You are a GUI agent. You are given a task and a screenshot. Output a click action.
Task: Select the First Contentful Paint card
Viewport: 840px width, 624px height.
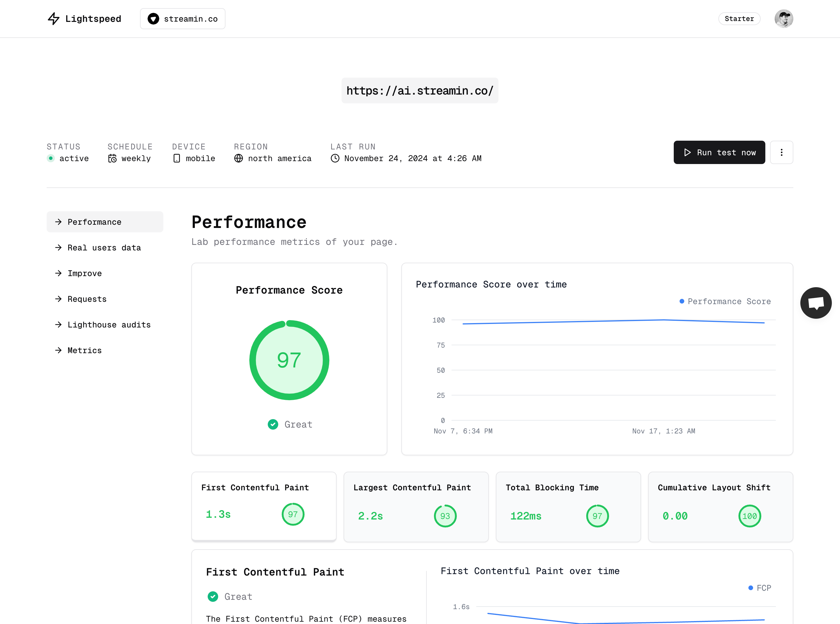click(x=264, y=507)
